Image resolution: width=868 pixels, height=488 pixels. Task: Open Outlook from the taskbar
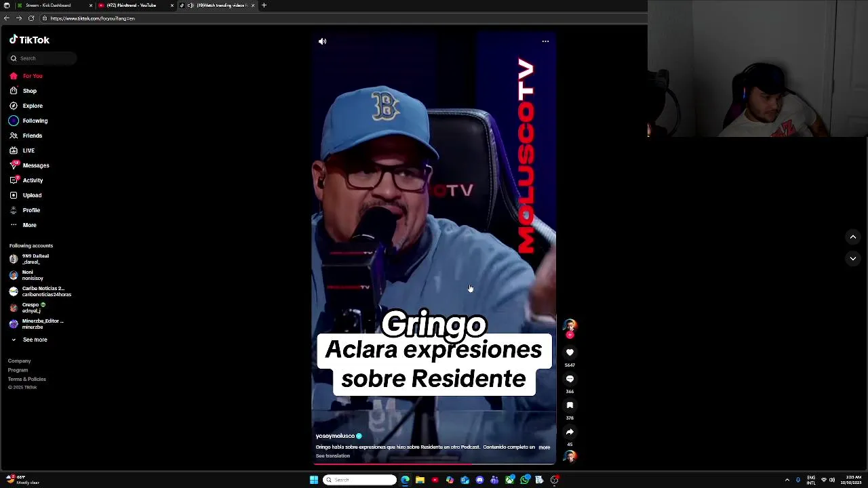click(465, 480)
